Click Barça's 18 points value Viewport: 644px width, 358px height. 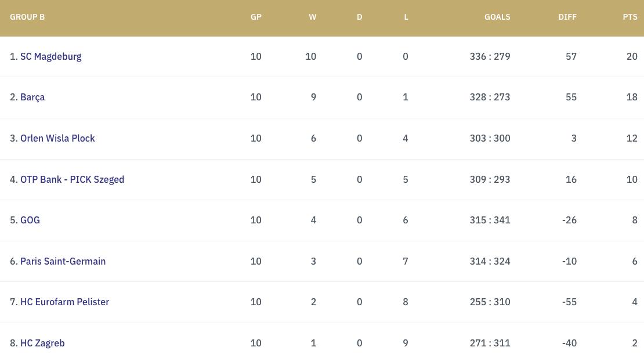point(632,97)
